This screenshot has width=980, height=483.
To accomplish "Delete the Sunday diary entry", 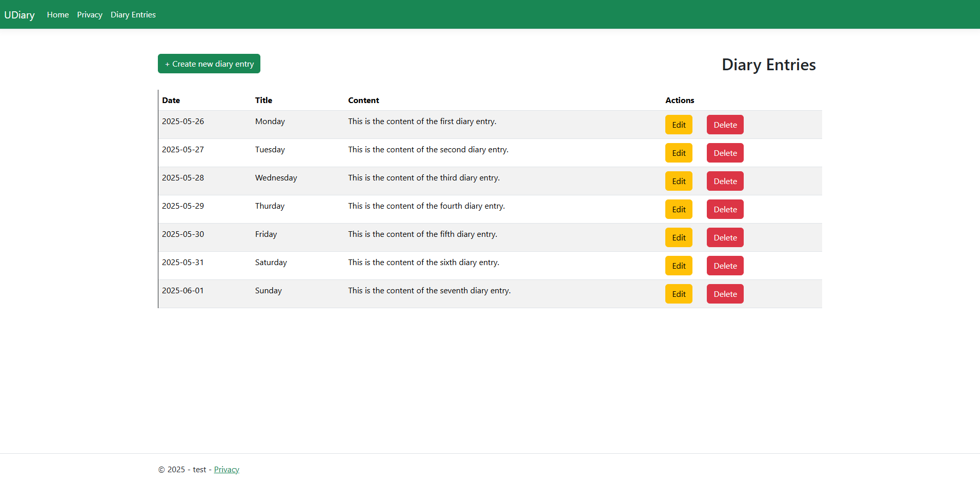I will coord(725,294).
